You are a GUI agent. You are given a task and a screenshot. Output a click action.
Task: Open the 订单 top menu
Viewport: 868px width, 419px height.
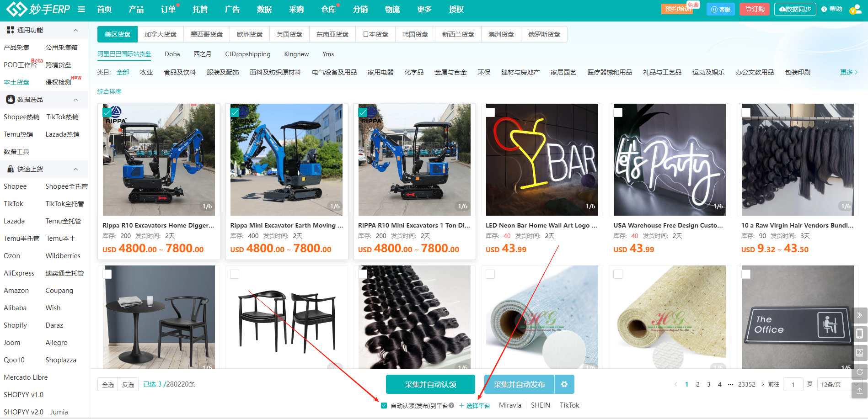coord(168,9)
